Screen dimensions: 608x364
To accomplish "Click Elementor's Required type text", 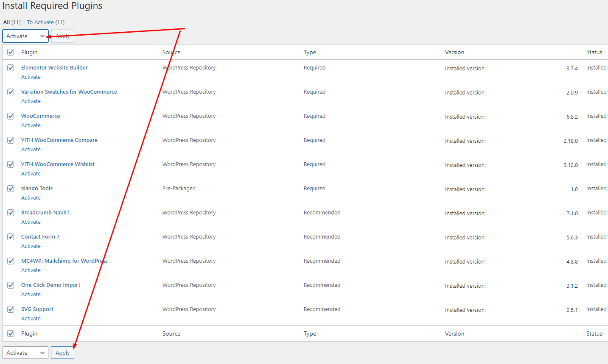I will point(314,67).
